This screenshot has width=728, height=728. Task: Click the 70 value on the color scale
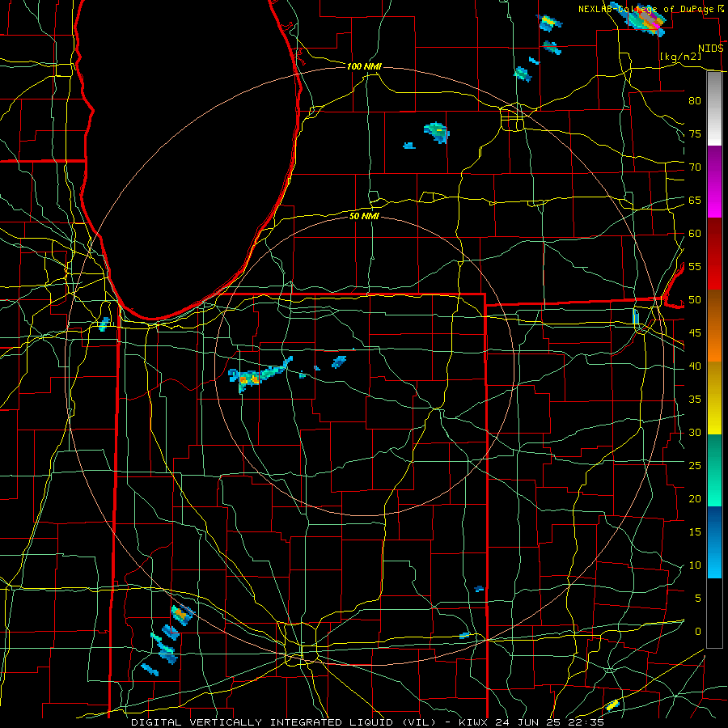695,167
